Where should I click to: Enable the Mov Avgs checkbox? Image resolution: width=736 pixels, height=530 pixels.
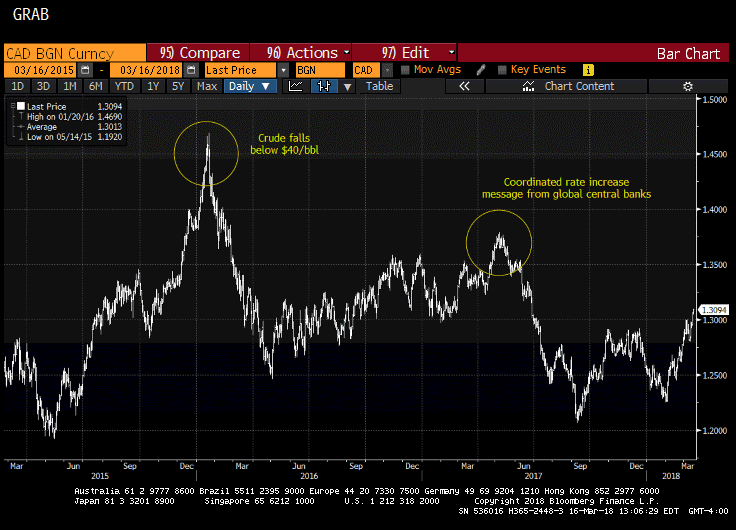pyautogui.click(x=405, y=70)
